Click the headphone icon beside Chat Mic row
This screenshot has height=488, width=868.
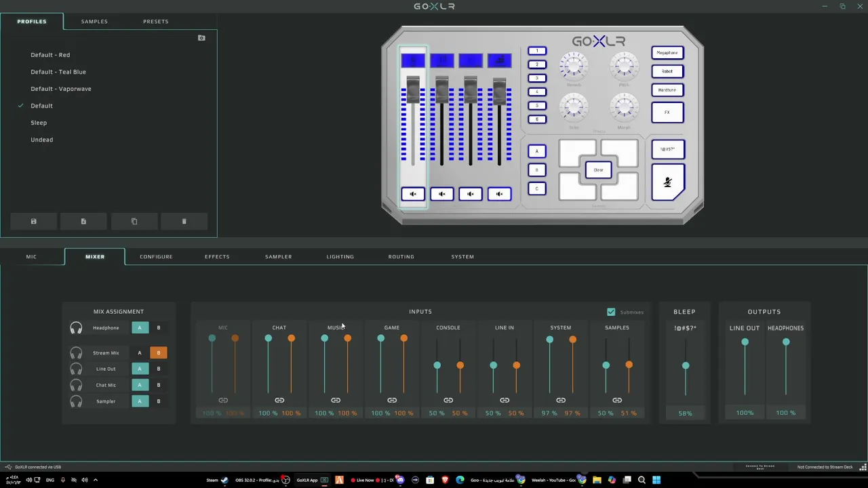tap(76, 386)
